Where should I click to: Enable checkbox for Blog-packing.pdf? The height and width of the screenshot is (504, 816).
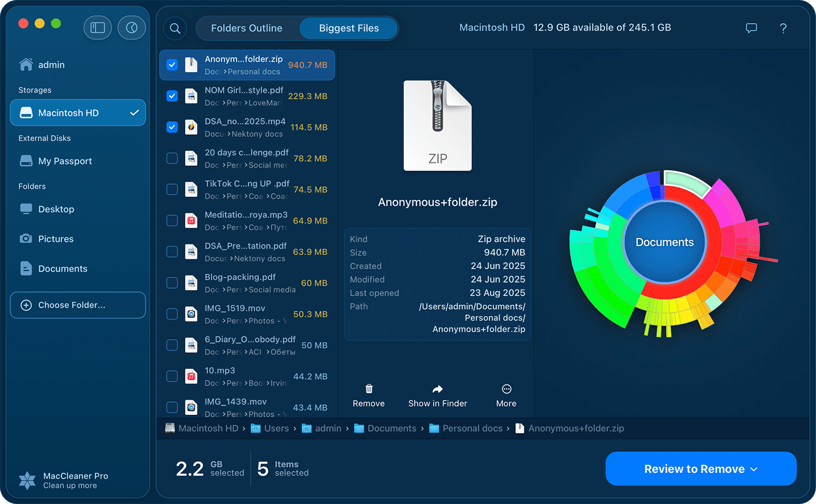(172, 283)
